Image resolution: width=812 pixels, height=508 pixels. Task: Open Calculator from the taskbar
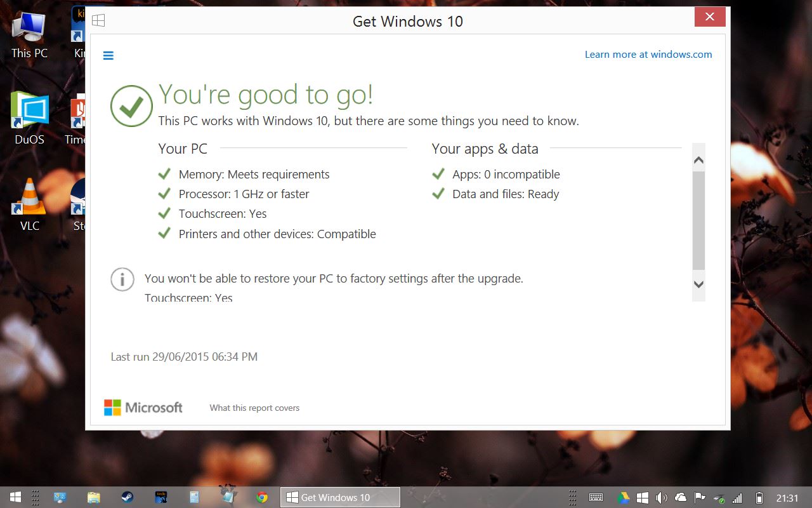[195, 498]
